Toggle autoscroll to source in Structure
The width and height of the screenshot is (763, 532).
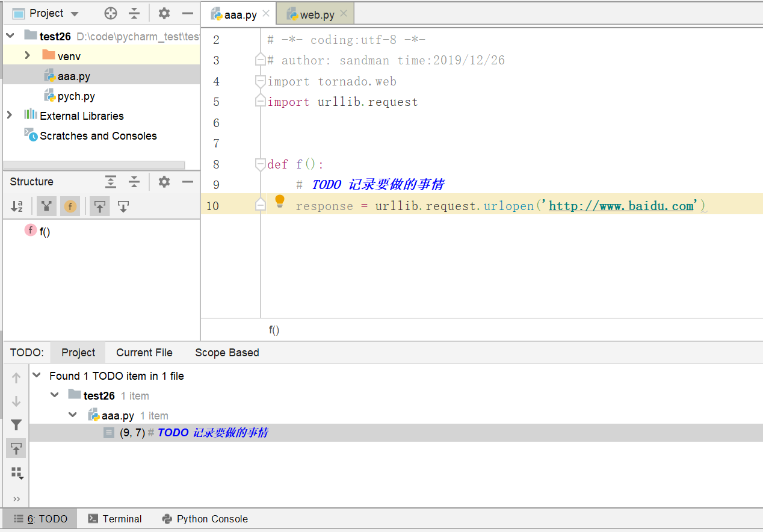click(x=100, y=206)
